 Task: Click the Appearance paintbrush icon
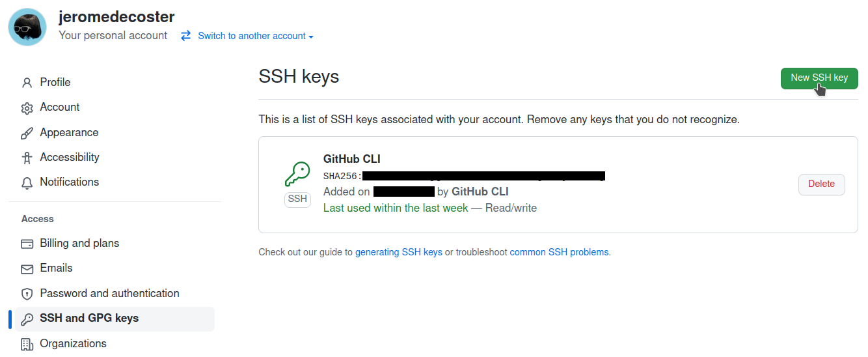coord(27,133)
